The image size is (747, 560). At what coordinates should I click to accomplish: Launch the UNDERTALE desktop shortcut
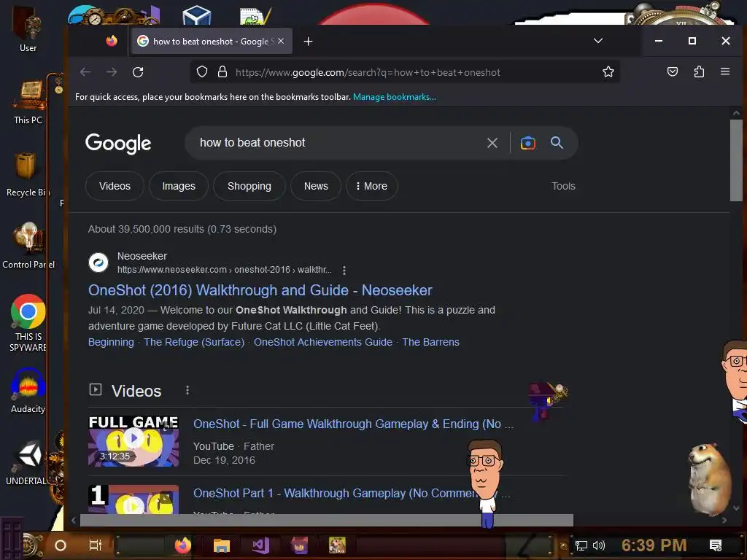[28, 463]
